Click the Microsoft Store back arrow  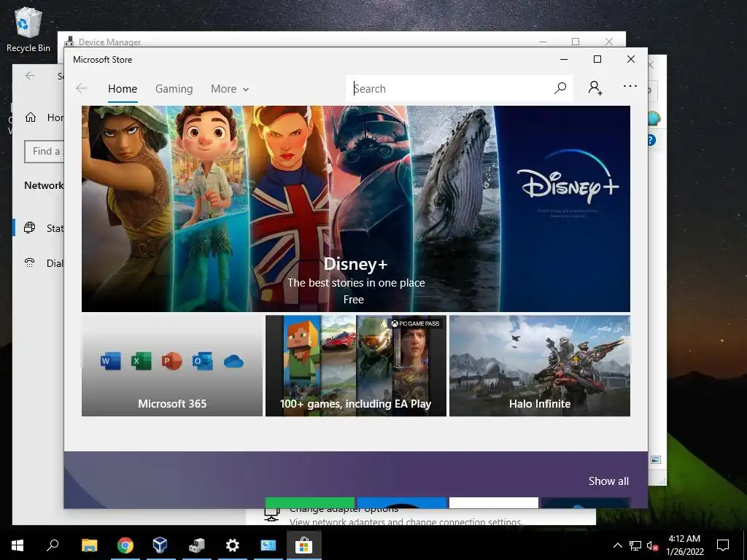(82, 88)
